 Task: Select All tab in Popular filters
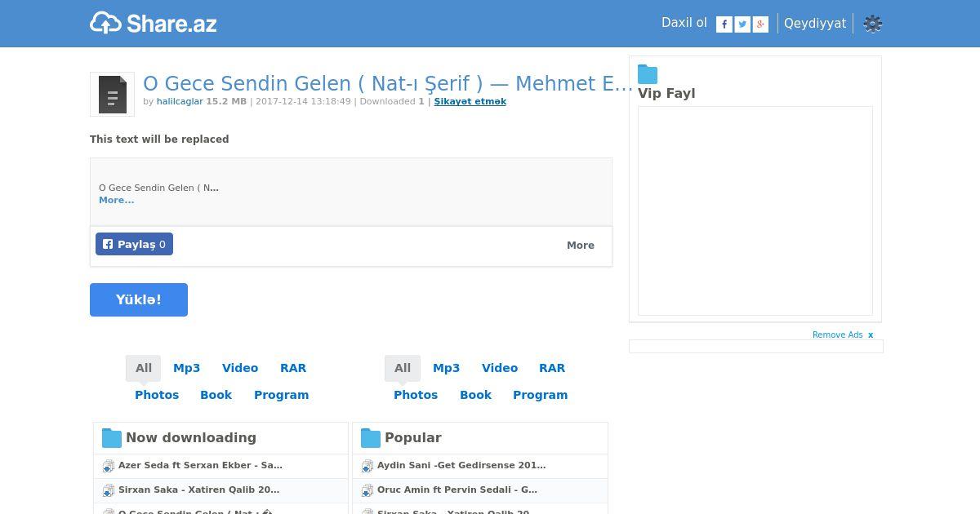pyautogui.click(x=403, y=368)
